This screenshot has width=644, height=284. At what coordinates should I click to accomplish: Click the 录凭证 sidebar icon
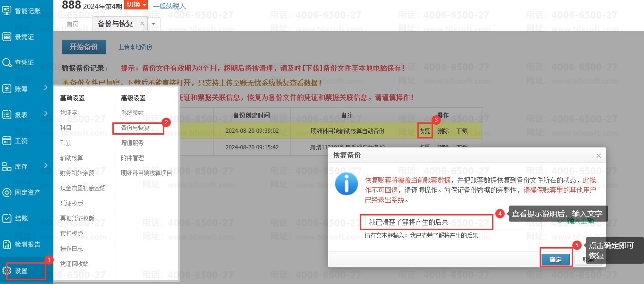point(7,36)
